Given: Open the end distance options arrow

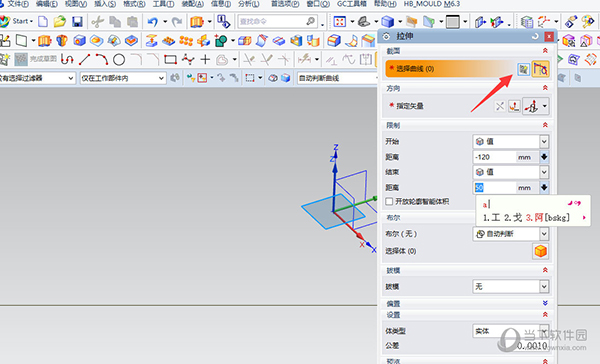Looking at the screenshot, I should [544, 188].
